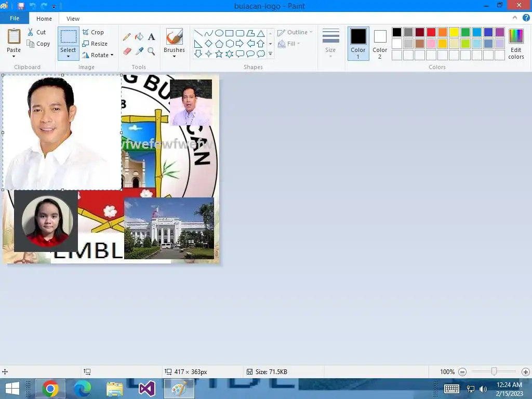Click the Zoom in plus button
The width and height of the screenshot is (532, 399).
click(x=526, y=372)
